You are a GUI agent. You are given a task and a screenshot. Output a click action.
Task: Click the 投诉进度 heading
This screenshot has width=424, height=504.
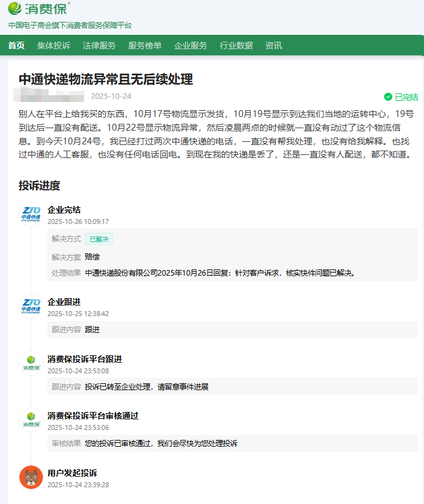(39, 185)
